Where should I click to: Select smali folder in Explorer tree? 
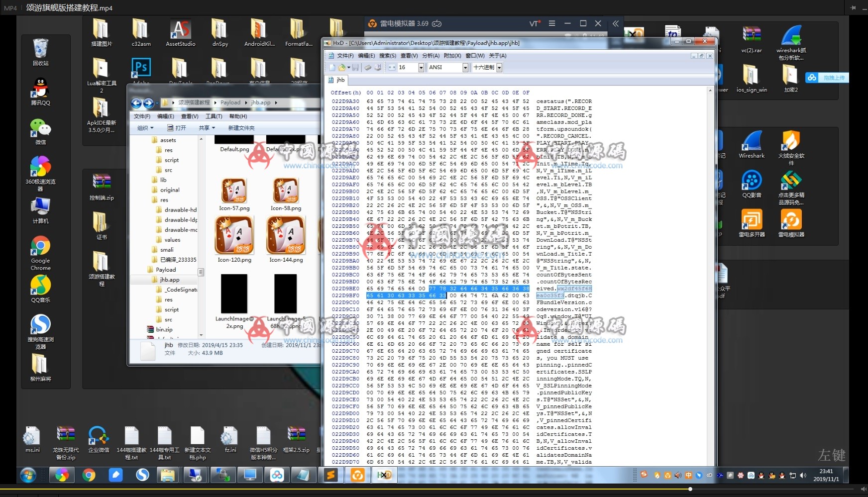(x=163, y=250)
